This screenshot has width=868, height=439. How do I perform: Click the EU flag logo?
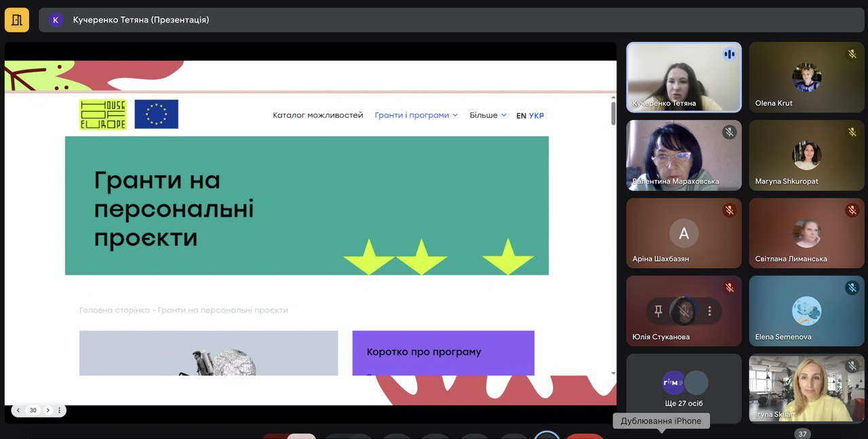point(156,114)
